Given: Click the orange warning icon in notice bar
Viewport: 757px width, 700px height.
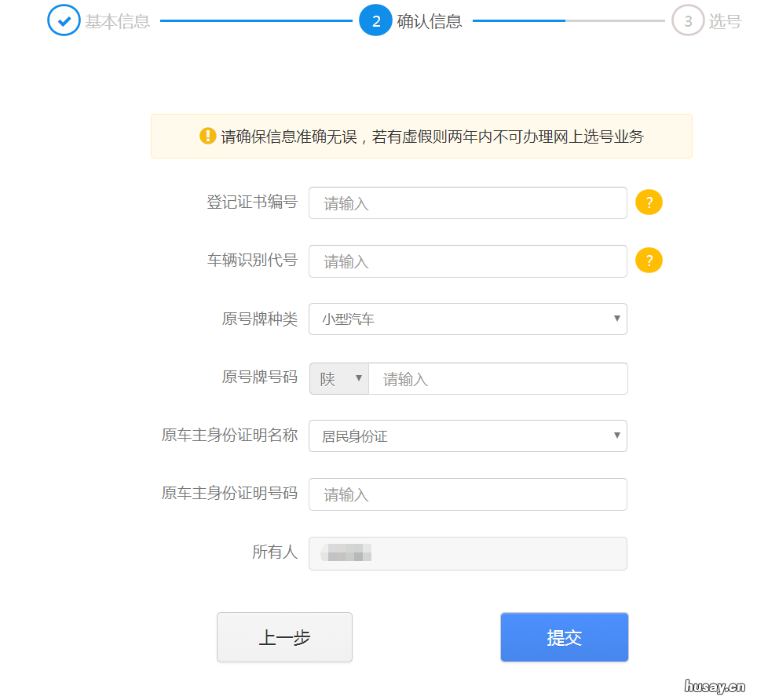Looking at the screenshot, I should (207, 136).
